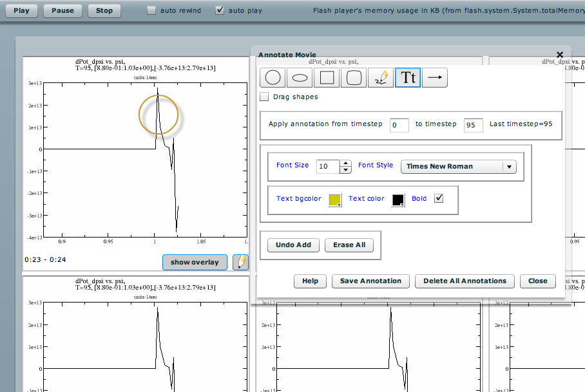This screenshot has width=585, height=392.
Task: Uncheck the auto play checkbox
Action: pos(220,10)
